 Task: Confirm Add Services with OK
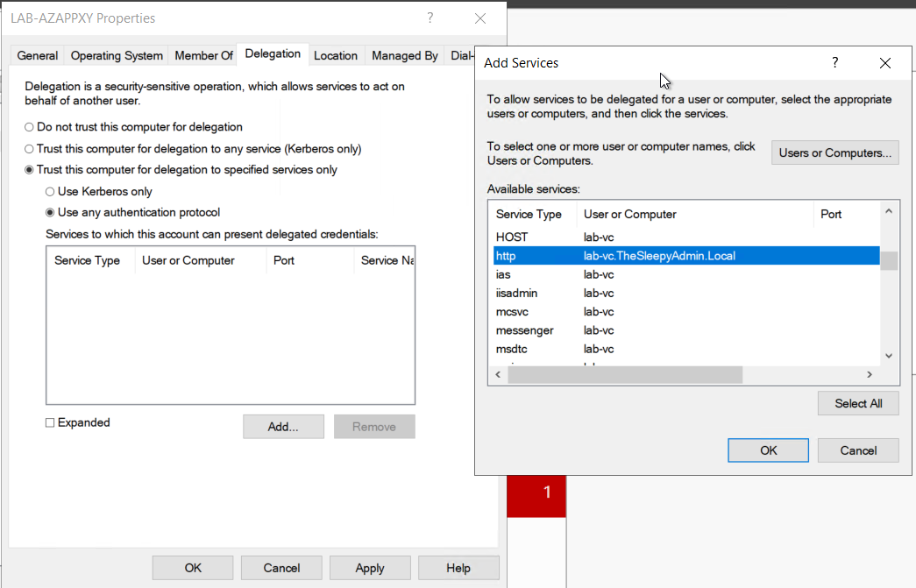tap(768, 450)
